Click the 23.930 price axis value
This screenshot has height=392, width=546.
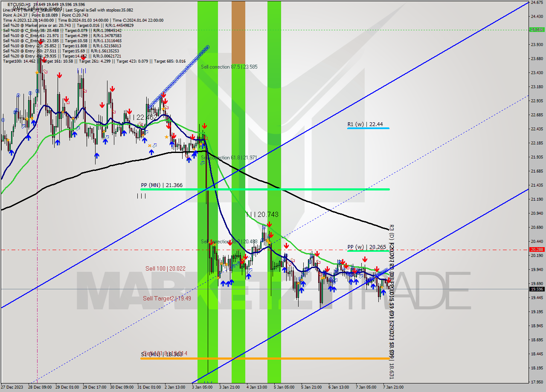[537, 44]
